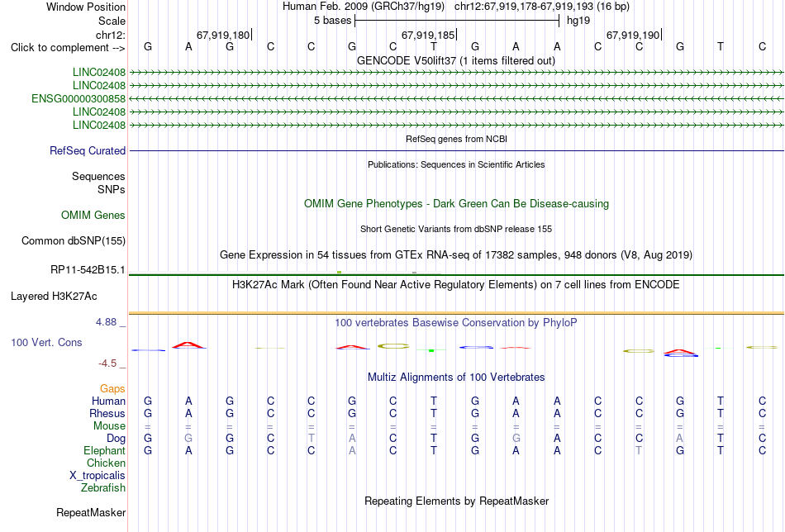Click the 'chr12:' ruler label

click(x=111, y=35)
